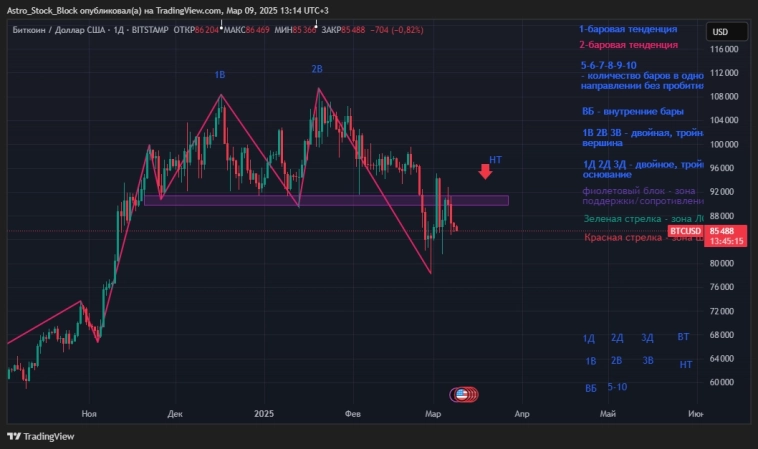Click the 92 000 price axis label

point(722,192)
